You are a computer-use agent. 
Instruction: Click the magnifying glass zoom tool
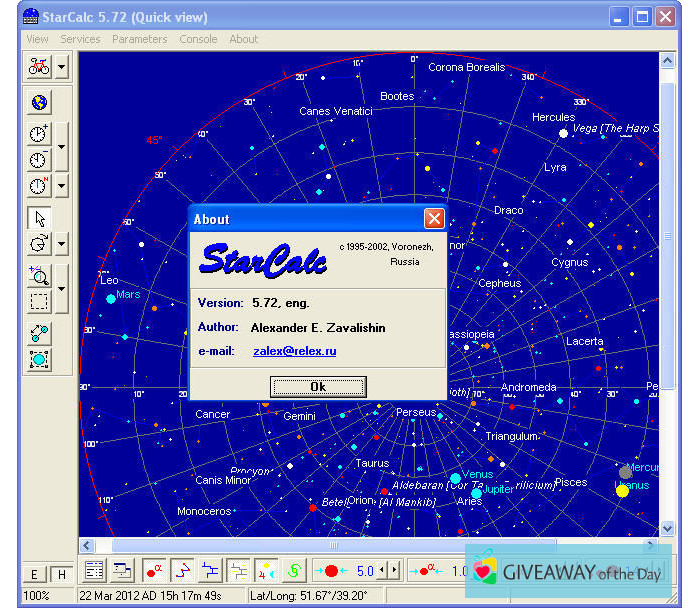coord(39,277)
